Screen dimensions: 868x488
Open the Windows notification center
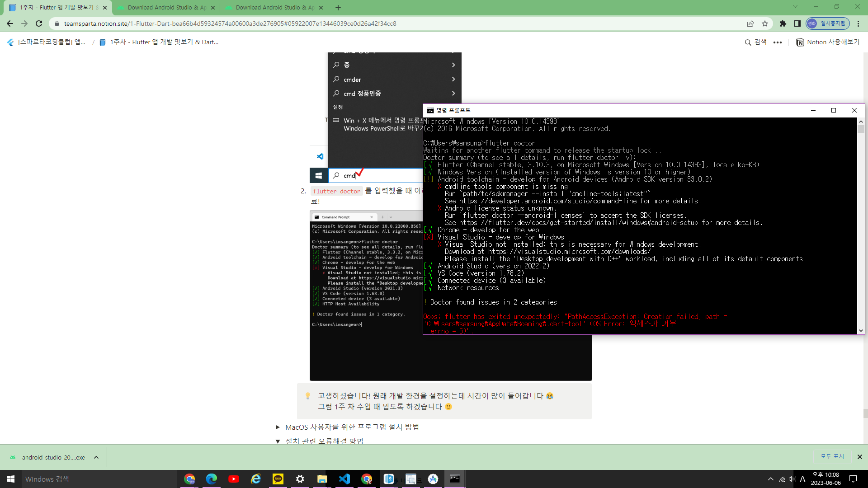coord(853,479)
